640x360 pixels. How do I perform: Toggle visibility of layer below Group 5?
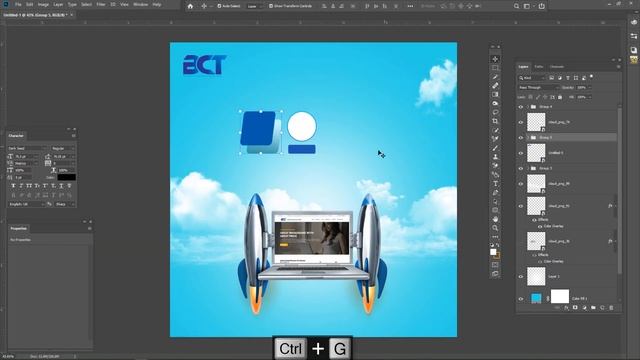tap(520, 153)
